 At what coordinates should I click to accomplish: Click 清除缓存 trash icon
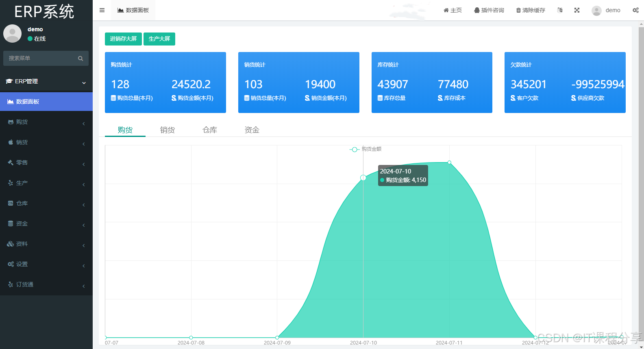coord(531,10)
